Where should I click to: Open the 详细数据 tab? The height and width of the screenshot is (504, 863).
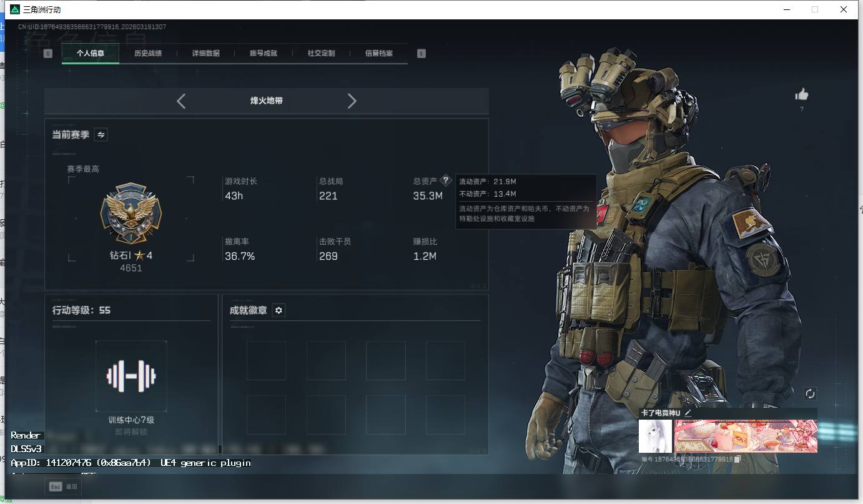pyautogui.click(x=205, y=54)
